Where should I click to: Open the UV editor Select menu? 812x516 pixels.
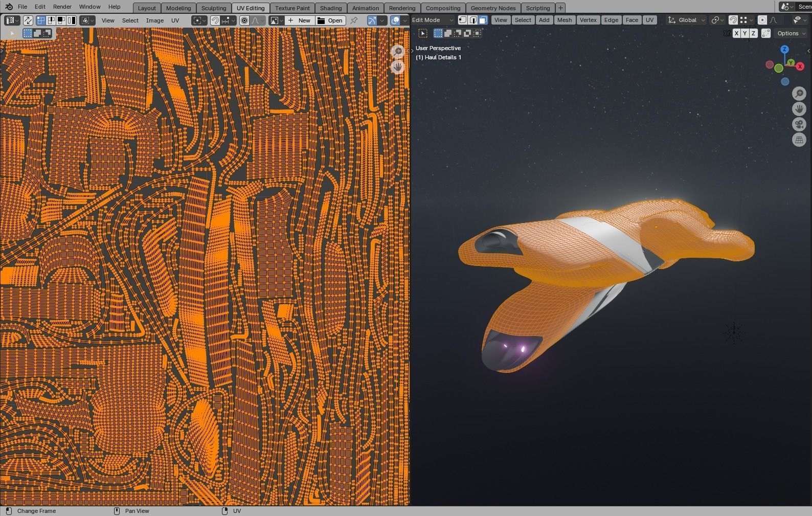(x=130, y=20)
